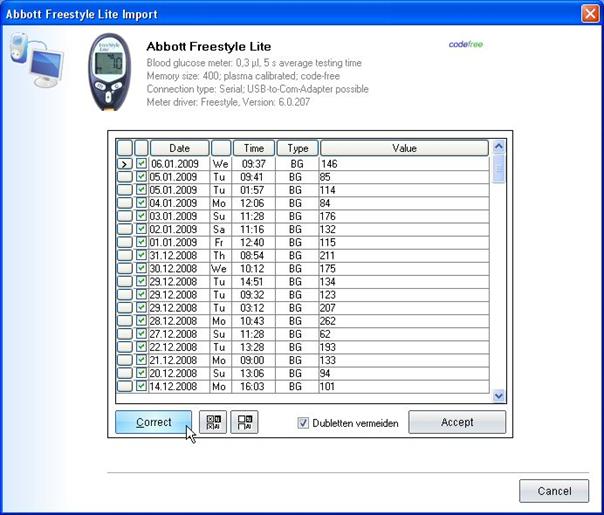The image size is (604, 515).
Task: Click the scrollbar down arrow in table
Action: (499, 396)
